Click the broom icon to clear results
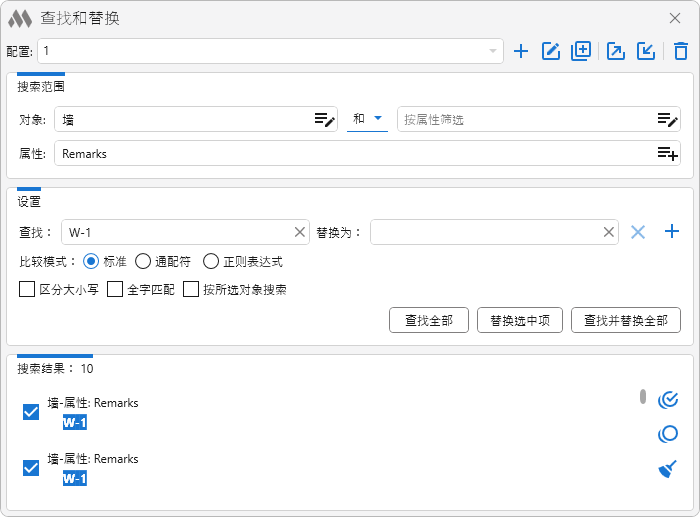This screenshot has width=700, height=517. point(668,469)
